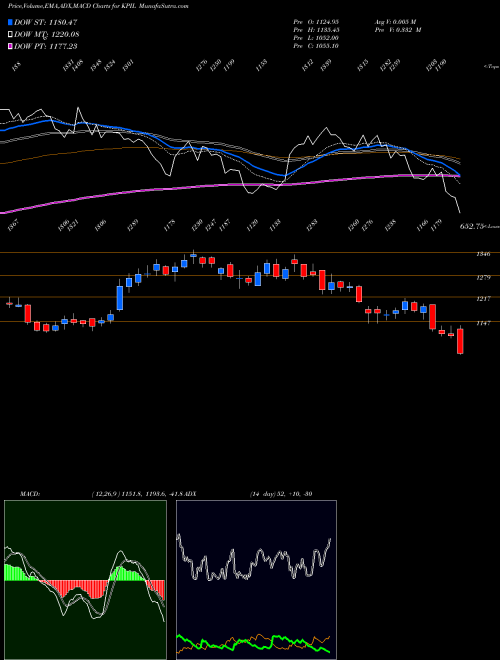
Task: Click the thick green line in ADX panel
Action: [x=253, y=643]
